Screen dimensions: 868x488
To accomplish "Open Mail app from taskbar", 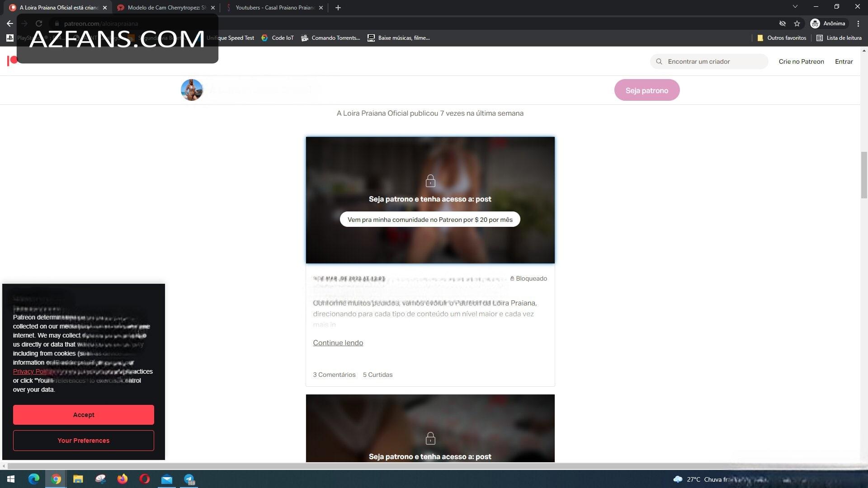I will 167,479.
